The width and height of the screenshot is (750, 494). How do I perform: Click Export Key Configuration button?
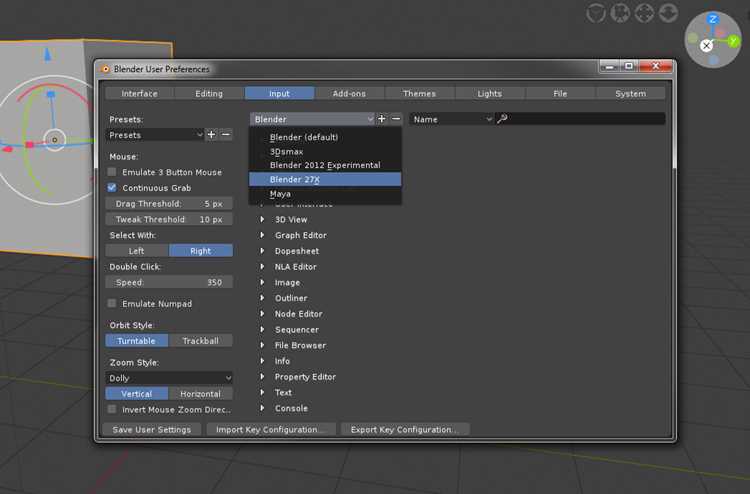point(405,429)
